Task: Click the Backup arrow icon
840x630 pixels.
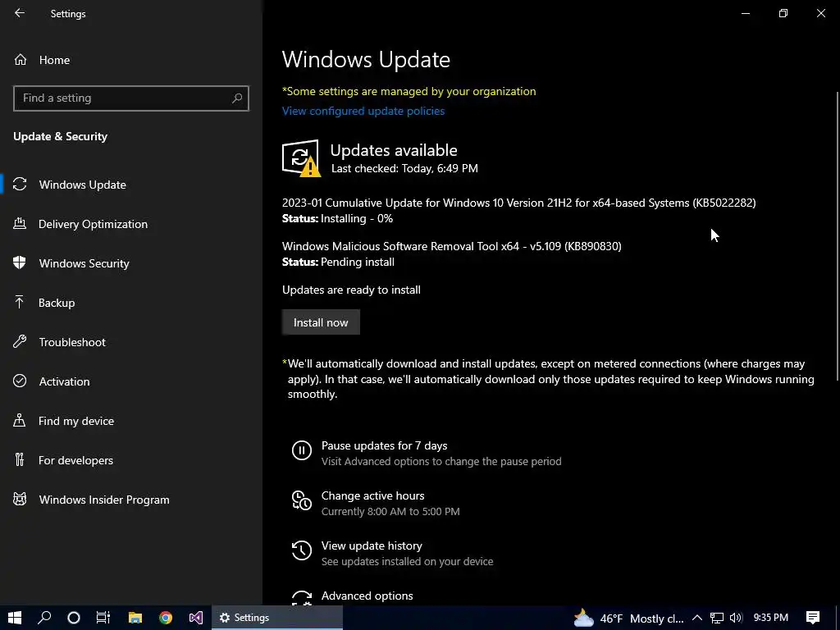Action: [x=20, y=302]
